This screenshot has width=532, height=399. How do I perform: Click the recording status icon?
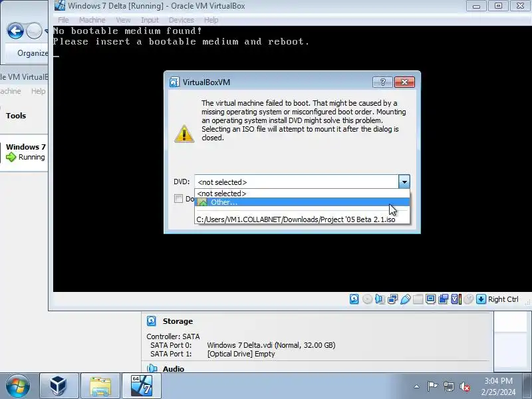[x=443, y=299]
